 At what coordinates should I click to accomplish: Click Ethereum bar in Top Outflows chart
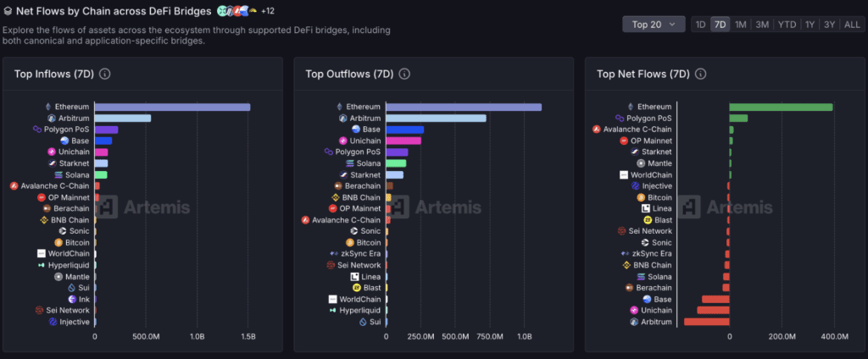[464, 108]
